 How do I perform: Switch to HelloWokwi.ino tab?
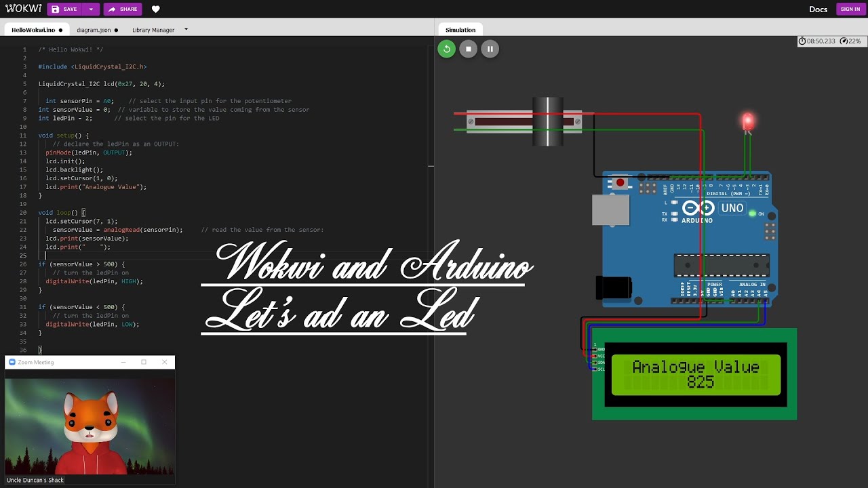(x=37, y=30)
